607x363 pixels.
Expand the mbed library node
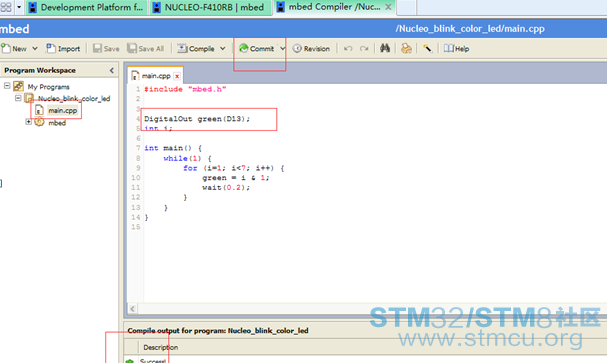[28, 122]
